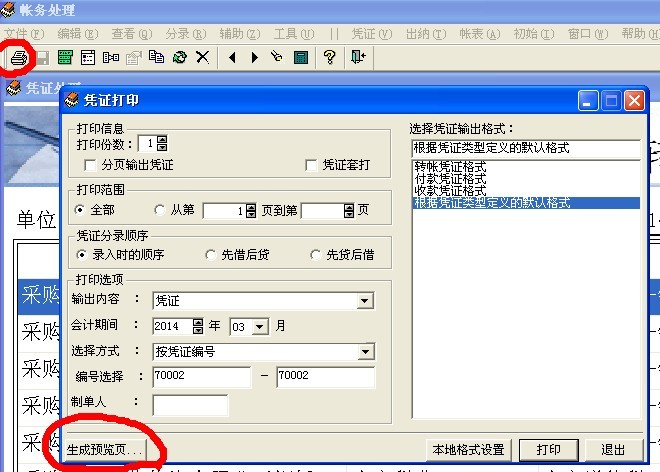
Task: Open the 查看(Q) menu
Action: point(132,34)
